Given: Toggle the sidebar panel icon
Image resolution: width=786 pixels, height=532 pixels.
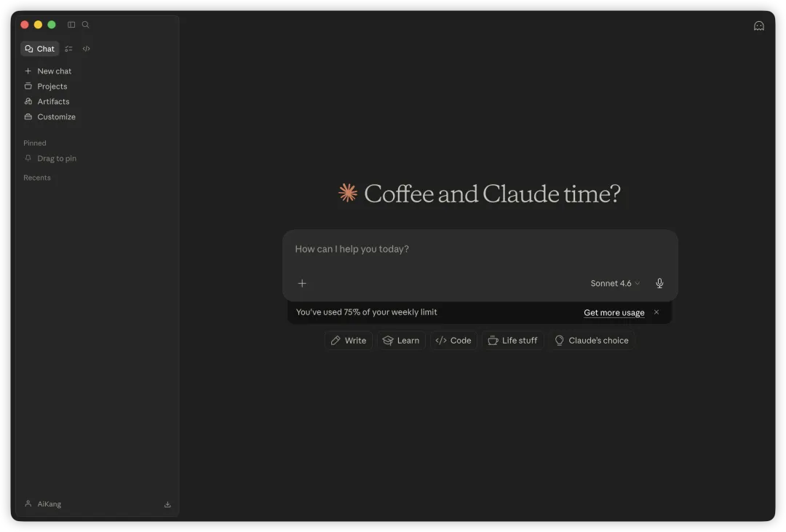Looking at the screenshot, I should click(x=71, y=25).
